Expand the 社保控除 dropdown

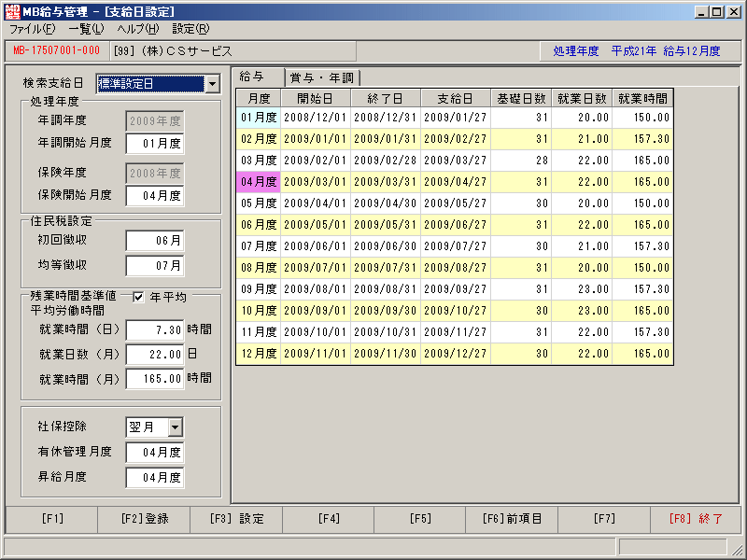[176, 427]
